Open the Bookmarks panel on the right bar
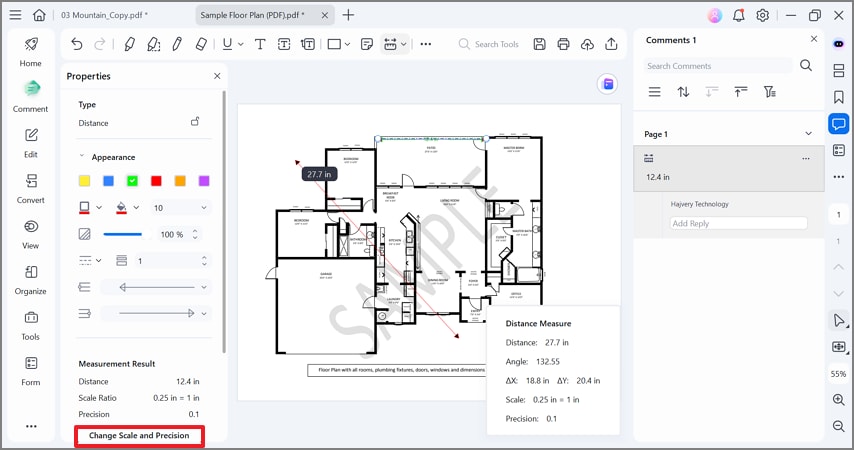This screenshot has height=450, width=854. (839, 97)
